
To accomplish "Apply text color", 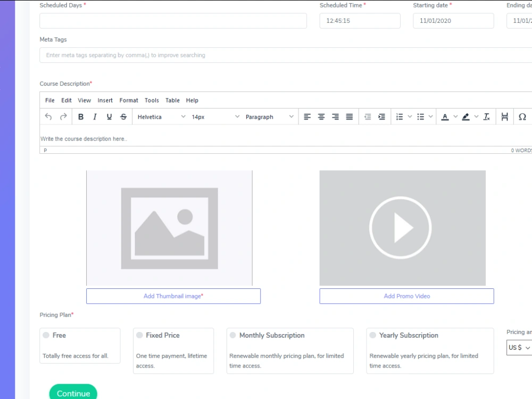I will [445, 117].
